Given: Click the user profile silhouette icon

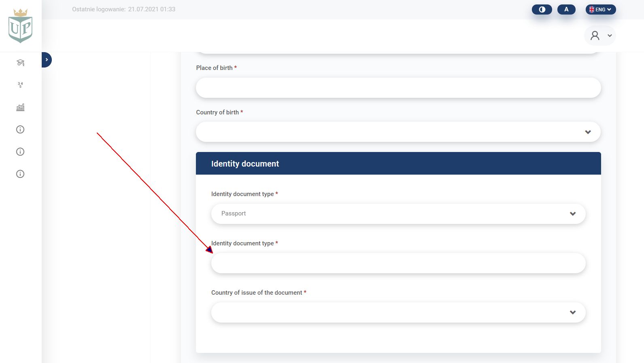Looking at the screenshot, I should (x=595, y=36).
